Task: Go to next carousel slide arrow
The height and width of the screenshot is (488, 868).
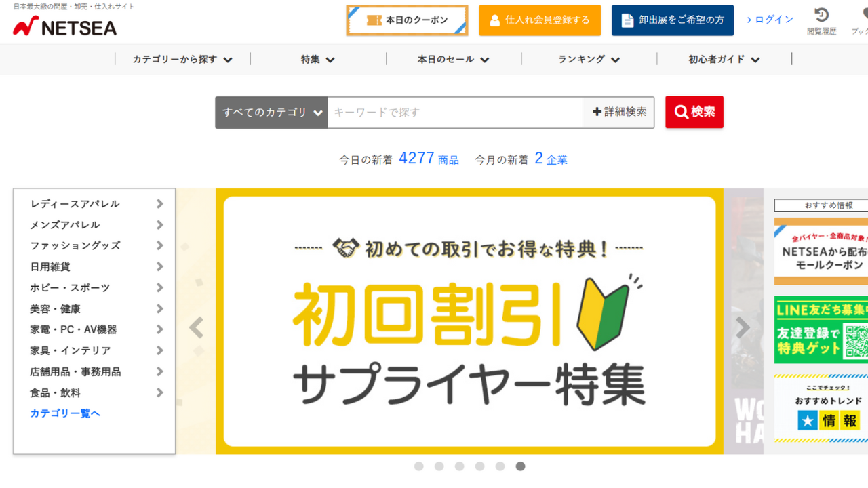Action: click(x=743, y=328)
